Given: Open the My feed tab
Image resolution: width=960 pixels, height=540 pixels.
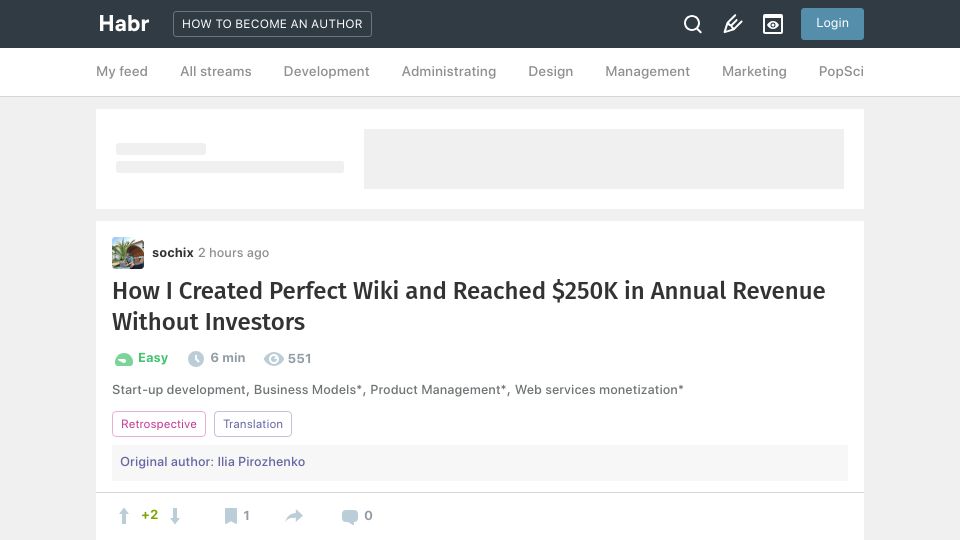Looking at the screenshot, I should click(122, 72).
